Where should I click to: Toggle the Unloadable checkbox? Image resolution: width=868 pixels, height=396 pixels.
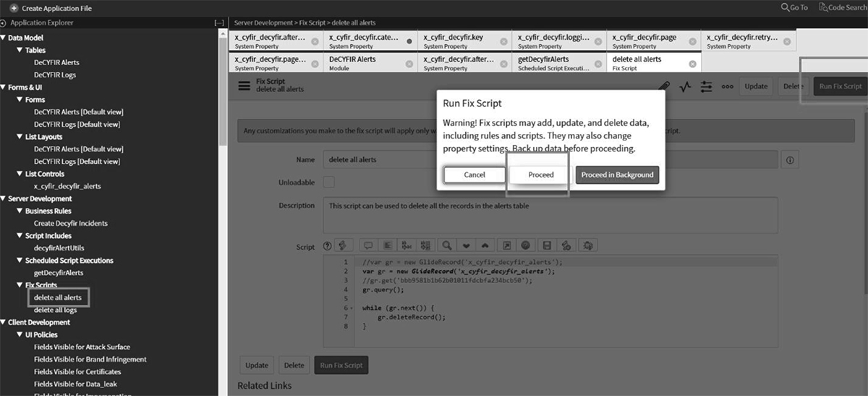[328, 182]
